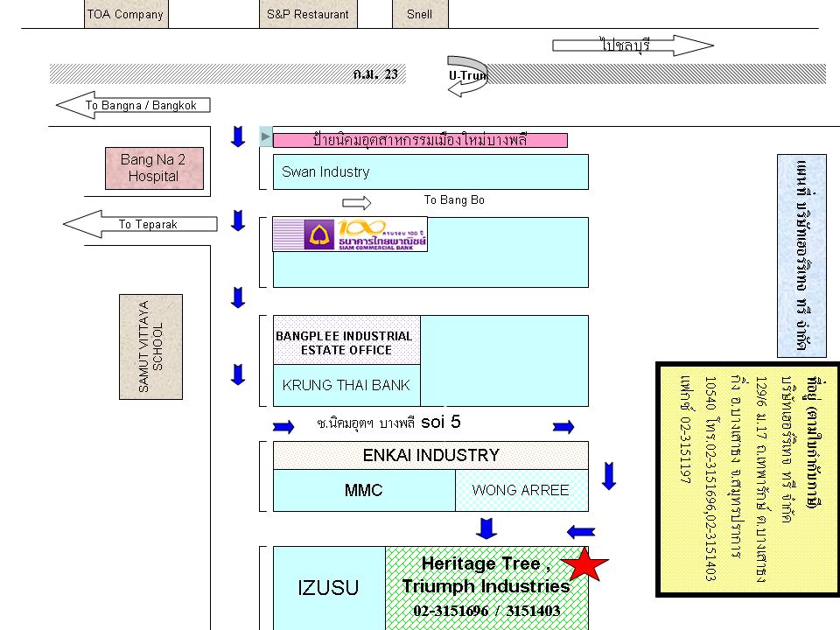Click the pink ป้ายนิคมอุตสาหกรรมเมืองใหม่บางพลี sign
This screenshot has width=840, height=630.
tap(420, 140)
